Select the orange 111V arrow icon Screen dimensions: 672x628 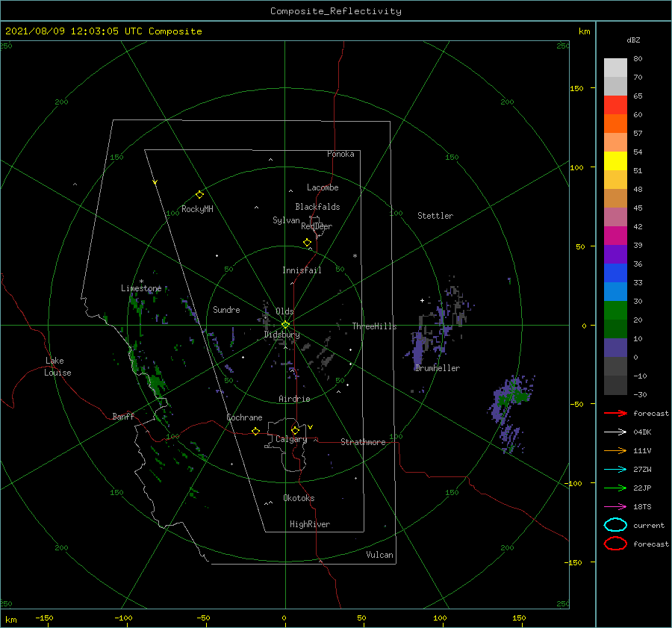click(x=615, y=450)
